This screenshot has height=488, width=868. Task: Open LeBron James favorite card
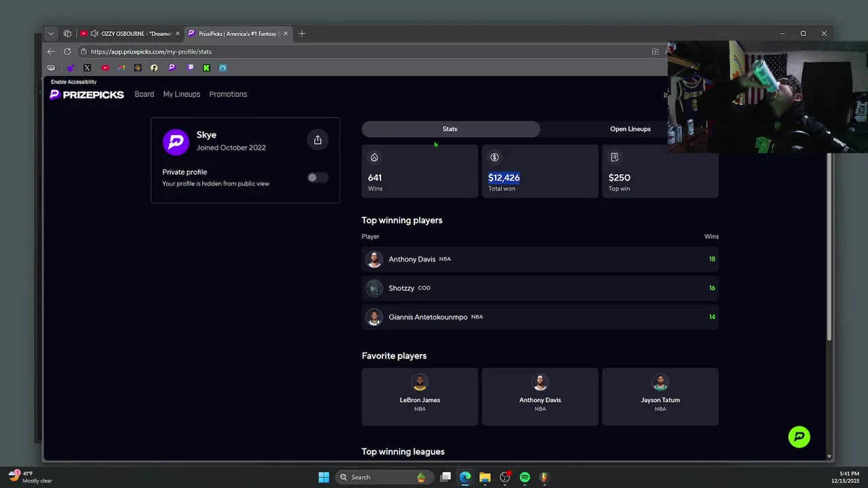click(420, 396)
